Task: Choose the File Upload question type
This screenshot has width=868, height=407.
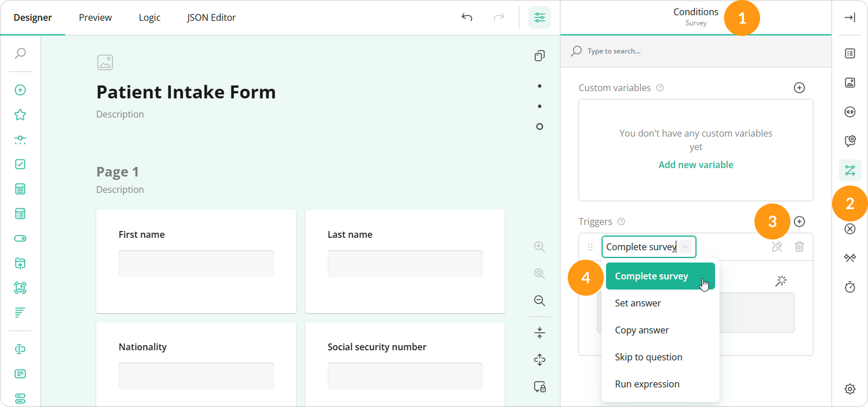Action: coord(20,263)
